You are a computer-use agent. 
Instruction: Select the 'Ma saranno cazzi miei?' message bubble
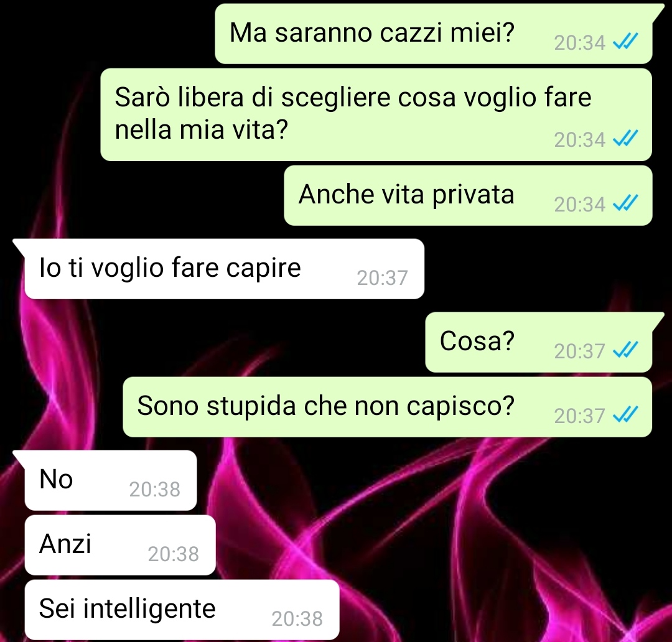434,34
